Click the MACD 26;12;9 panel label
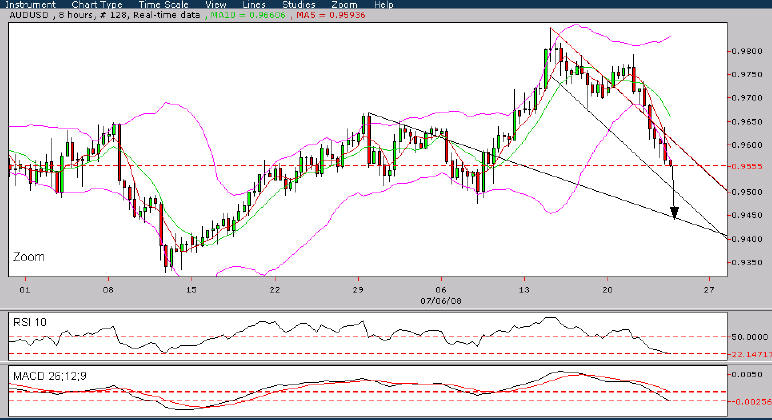Viewport: 772px width, 420px height. [50, 376]
